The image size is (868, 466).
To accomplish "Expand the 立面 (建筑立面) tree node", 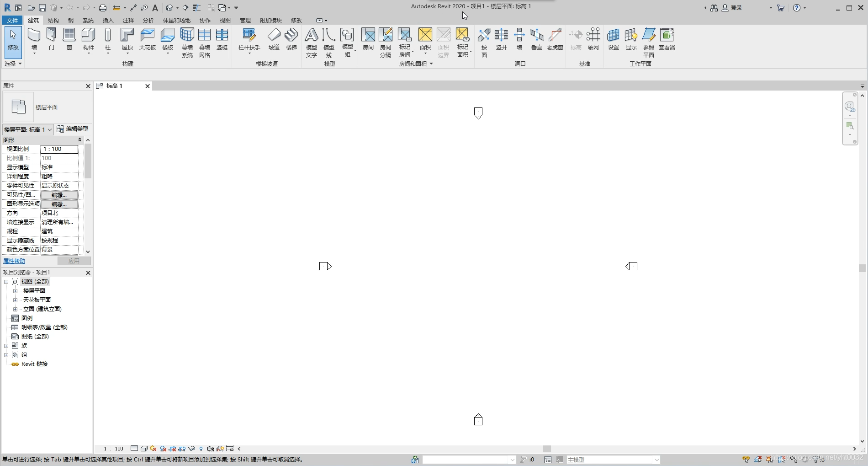I will point(15,309).
